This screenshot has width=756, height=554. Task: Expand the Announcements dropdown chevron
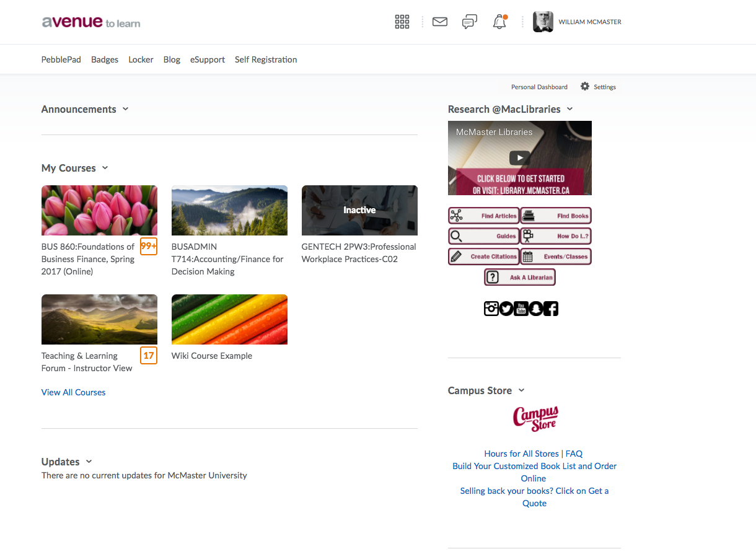click(x=126, y=109)
